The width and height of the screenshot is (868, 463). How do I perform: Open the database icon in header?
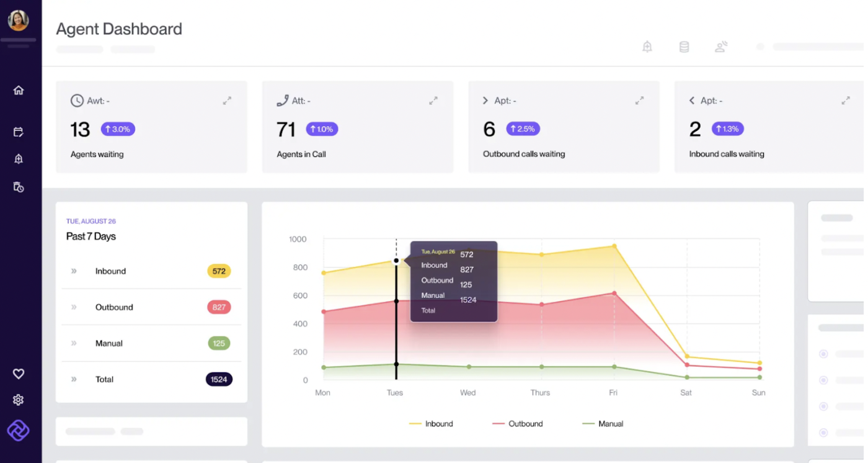coord(684,47)
